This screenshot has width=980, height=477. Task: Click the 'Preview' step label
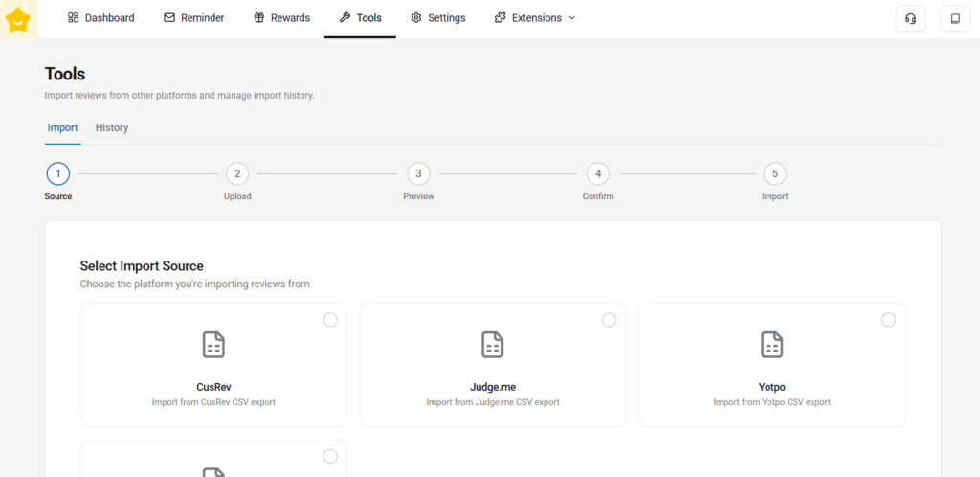pyautogui.click(x=419, y=196)
